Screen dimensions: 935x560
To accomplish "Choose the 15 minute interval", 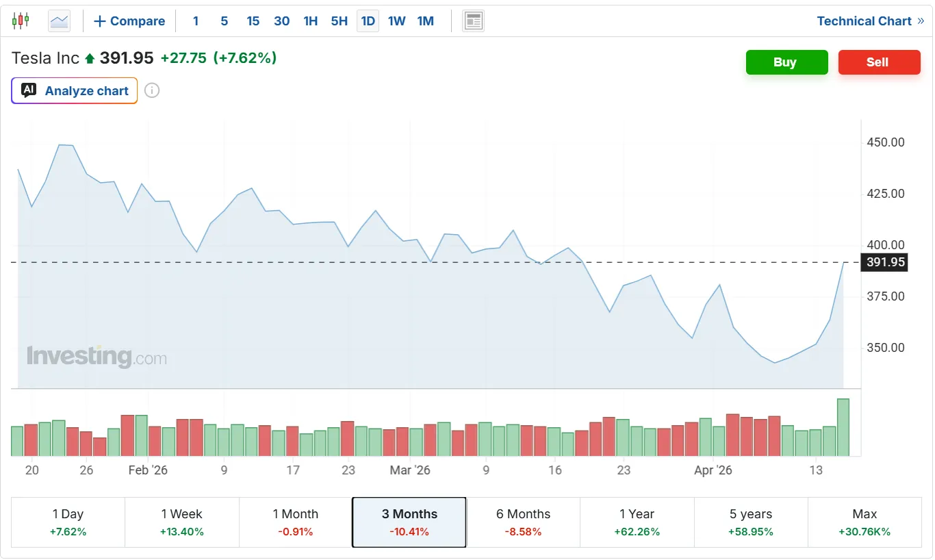I will (x=253, y=21).
